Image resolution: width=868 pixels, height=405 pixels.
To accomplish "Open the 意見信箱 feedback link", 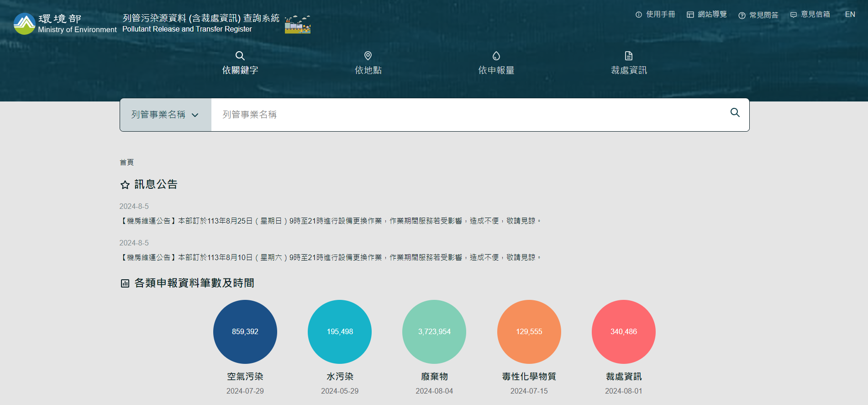I will click(810, 15).
